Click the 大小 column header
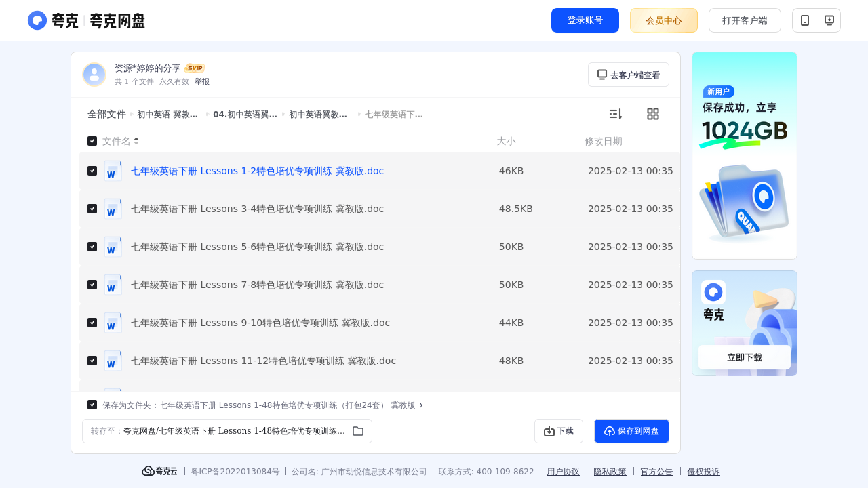Viewport: 868px width, 488px height. click(506, 141)
